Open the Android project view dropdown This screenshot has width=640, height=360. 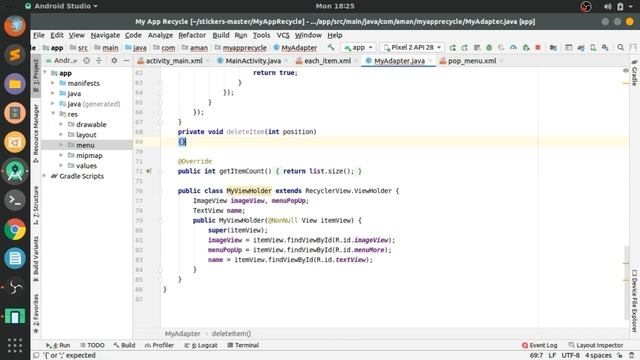[62, 61]
